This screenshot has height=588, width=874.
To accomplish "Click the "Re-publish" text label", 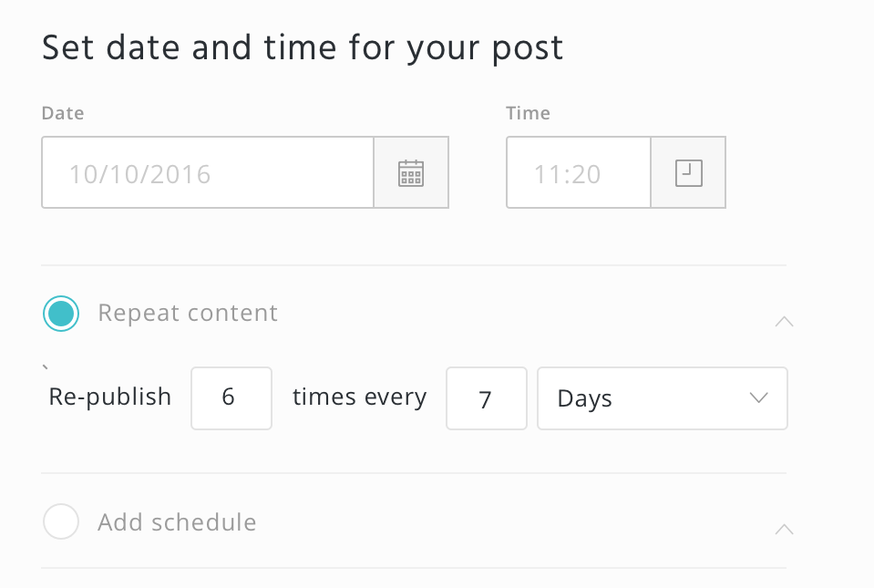I will tap(110, 397).
